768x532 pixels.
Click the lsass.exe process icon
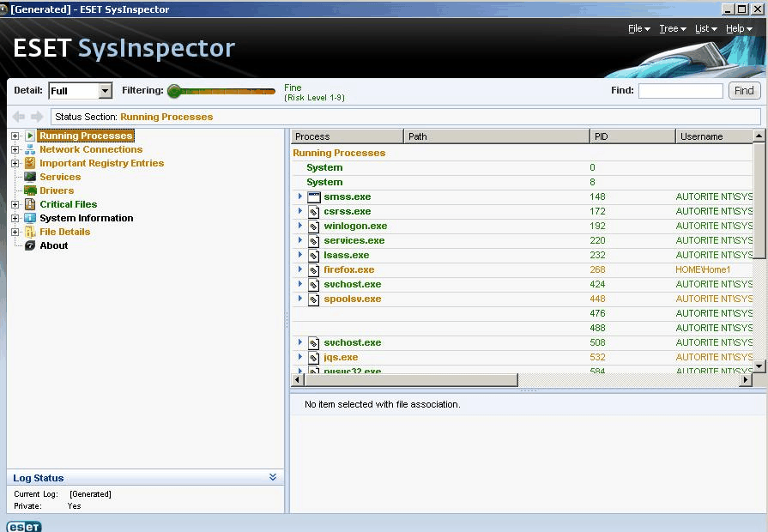(x=314, y=256)
